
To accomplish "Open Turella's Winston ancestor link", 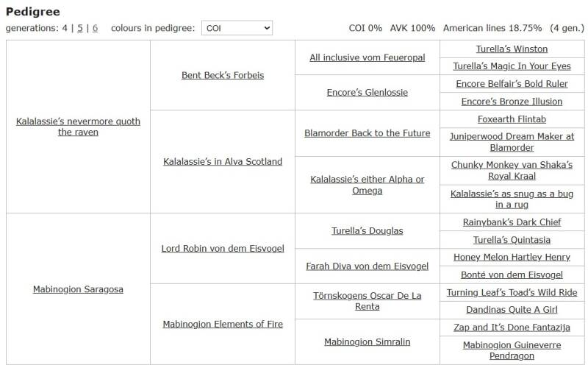I will [512, 49].
